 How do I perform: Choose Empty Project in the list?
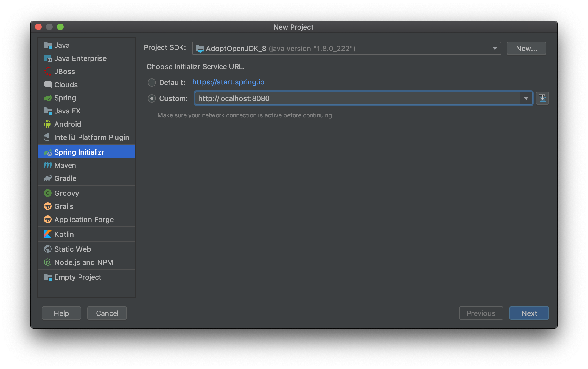tap(86, 277)
